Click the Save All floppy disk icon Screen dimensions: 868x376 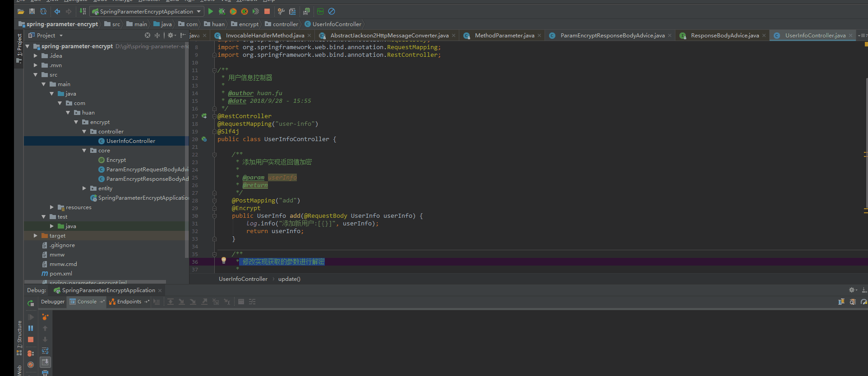(x=32, y=11)
